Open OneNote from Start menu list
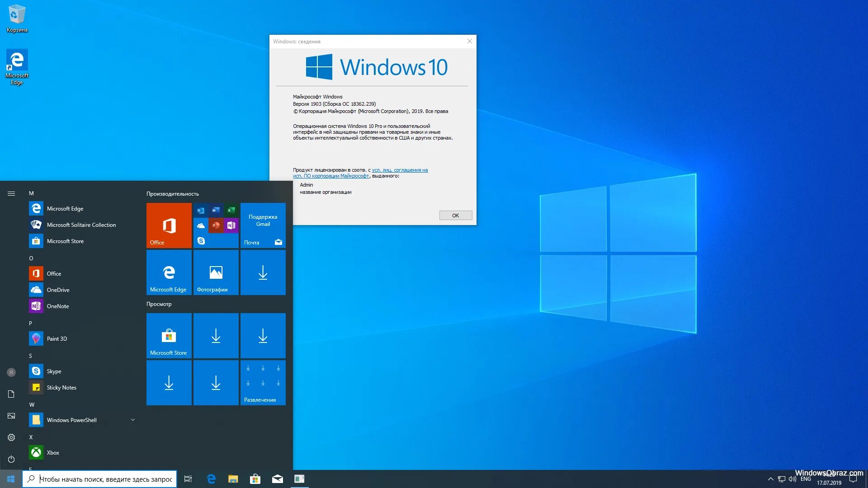The height and width of the screenshot is (488, 868). pyautogui.click(x=58, y=305)
